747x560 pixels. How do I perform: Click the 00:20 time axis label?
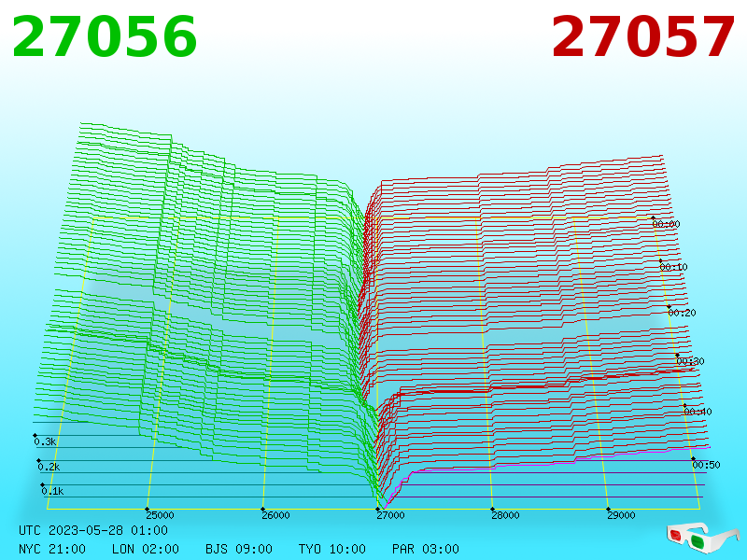click(x=683, y=313)
